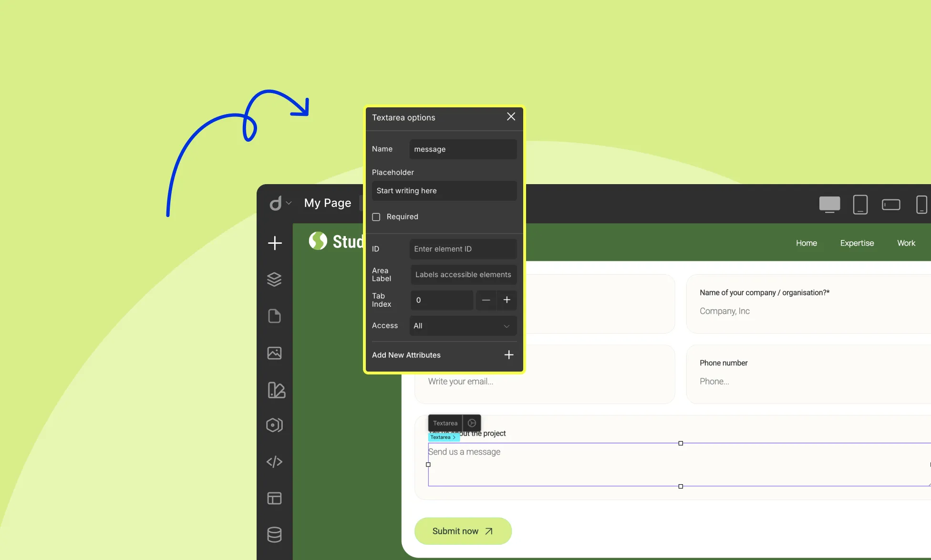The image size is (931, 560).
Task: Click the Dorik logo in top bar
Action: click(276, 203)
